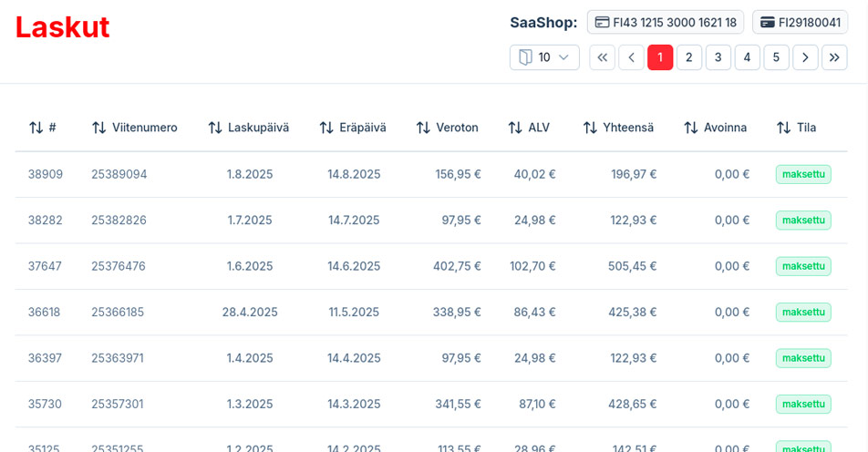Go to the first page of invoices
The width and height of the screenshot is (868, 452).
click(602, 57)
